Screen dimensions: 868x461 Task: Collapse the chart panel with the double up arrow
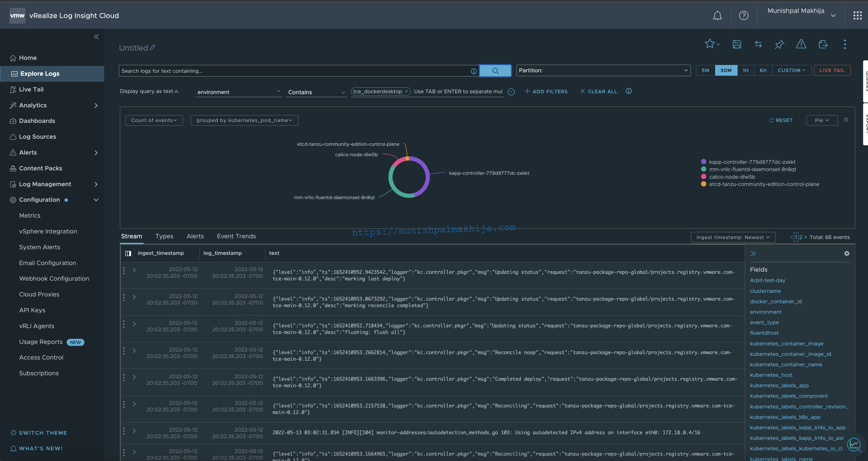pos(846,120)
